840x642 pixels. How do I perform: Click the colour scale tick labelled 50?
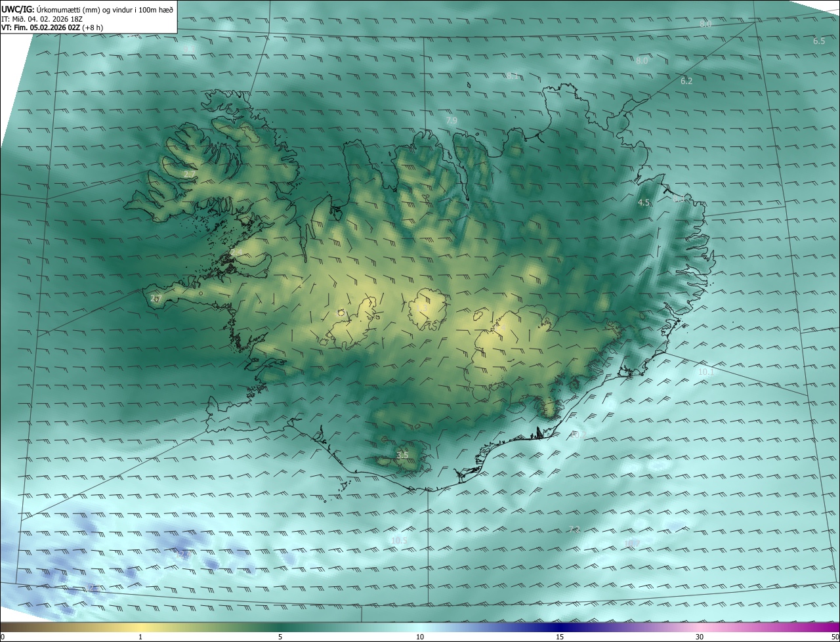tap(835, 637)
